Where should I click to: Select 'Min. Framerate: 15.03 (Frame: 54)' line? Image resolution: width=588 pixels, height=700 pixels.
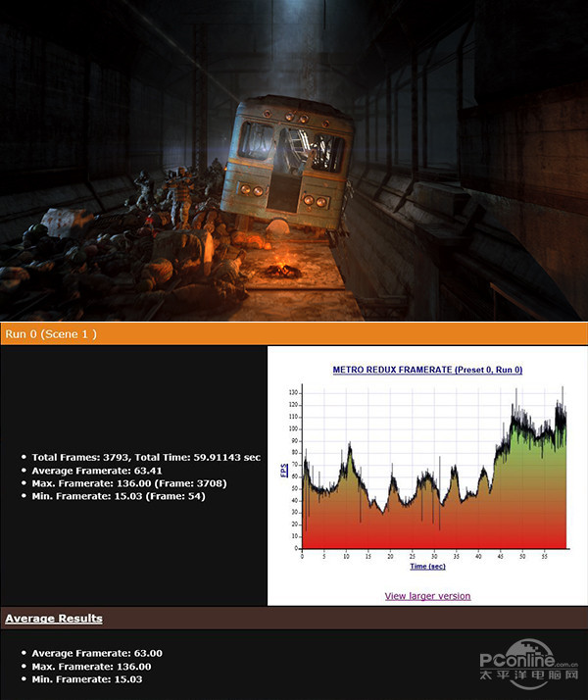(x=119, y=496)
